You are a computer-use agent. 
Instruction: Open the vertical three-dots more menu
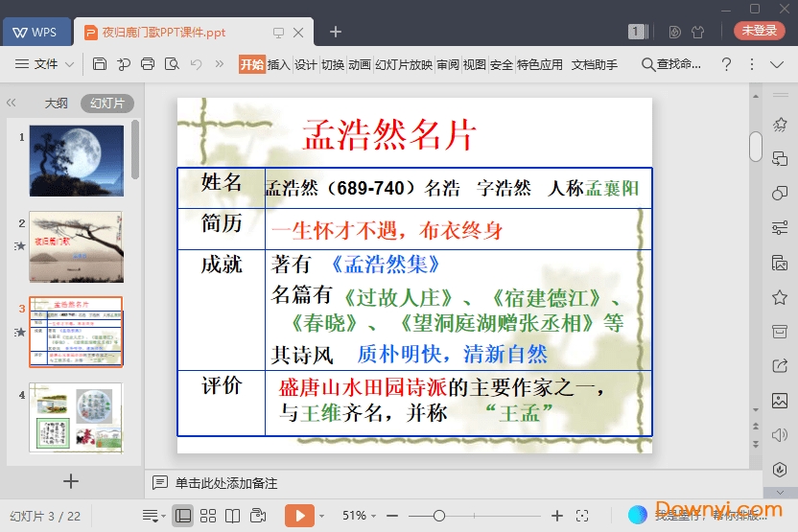(x=752, y=64)
